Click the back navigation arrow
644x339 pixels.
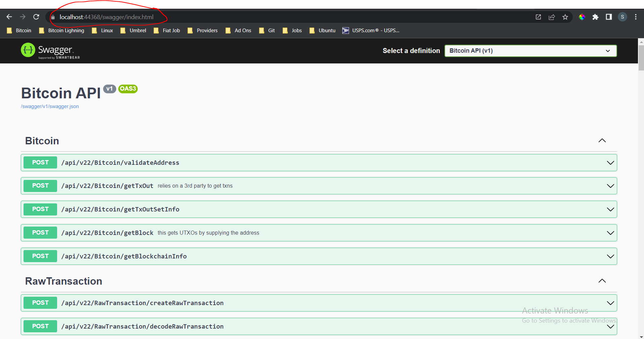click(x=9, y=17)
